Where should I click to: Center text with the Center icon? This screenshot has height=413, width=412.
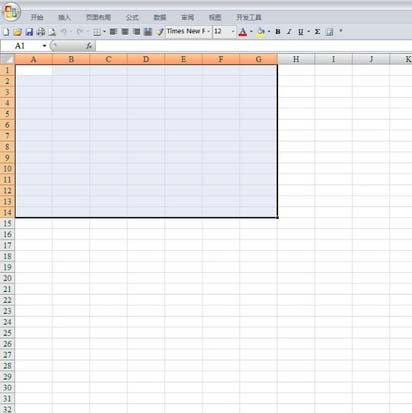click(125, 32)
